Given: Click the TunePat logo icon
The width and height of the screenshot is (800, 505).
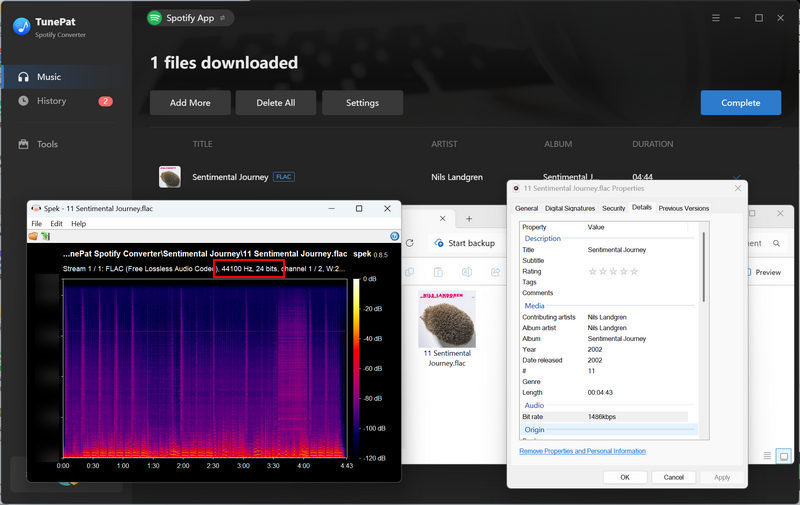Looking at the screenshot, I should pos(22,26).
